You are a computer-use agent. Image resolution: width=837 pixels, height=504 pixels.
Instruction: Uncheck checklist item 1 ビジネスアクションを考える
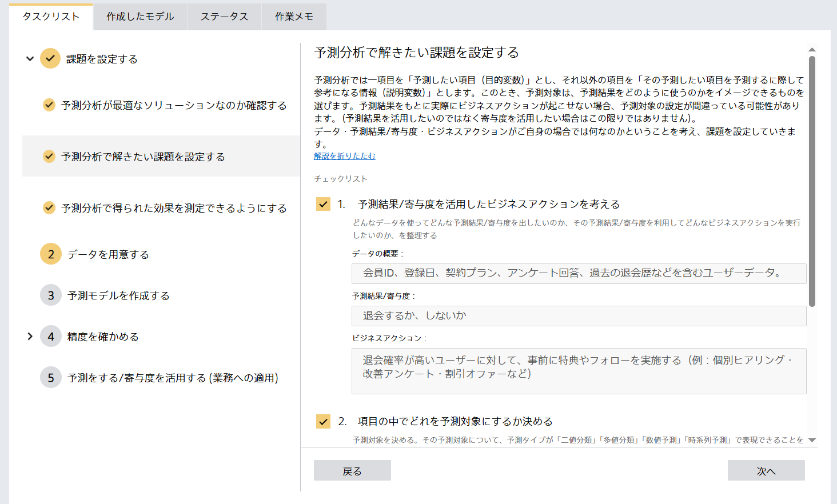(x=323, y=204)
